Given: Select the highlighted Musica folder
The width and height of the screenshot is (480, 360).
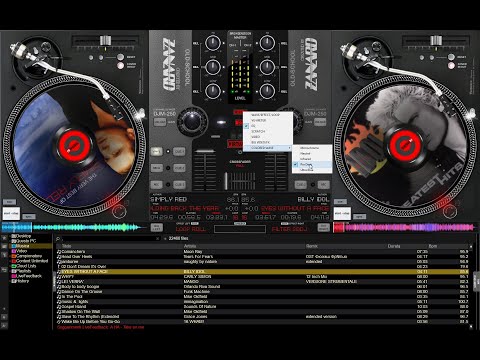Looking at the screenshot, I should point(31,246).
